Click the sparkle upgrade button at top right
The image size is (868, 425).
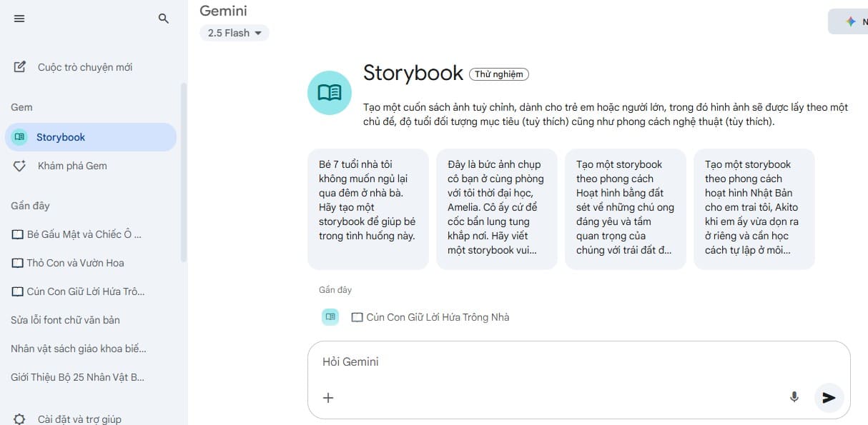click(851, 21)
